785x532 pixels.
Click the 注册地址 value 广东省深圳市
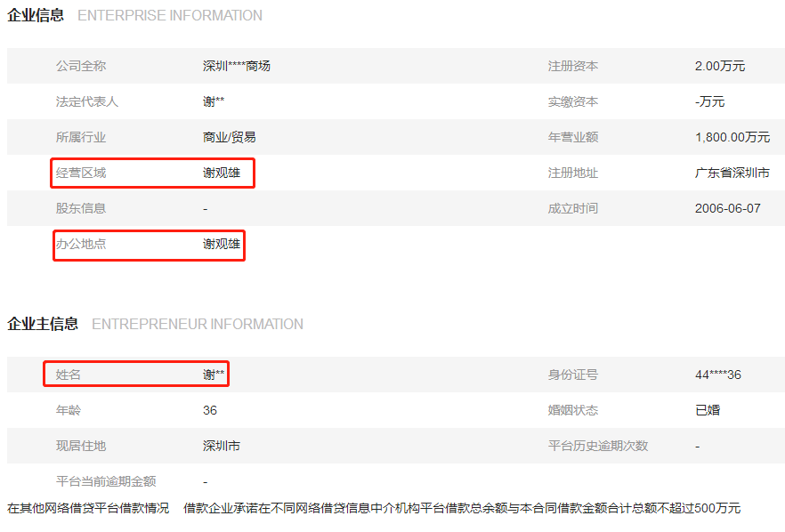(x=732, y=173)
